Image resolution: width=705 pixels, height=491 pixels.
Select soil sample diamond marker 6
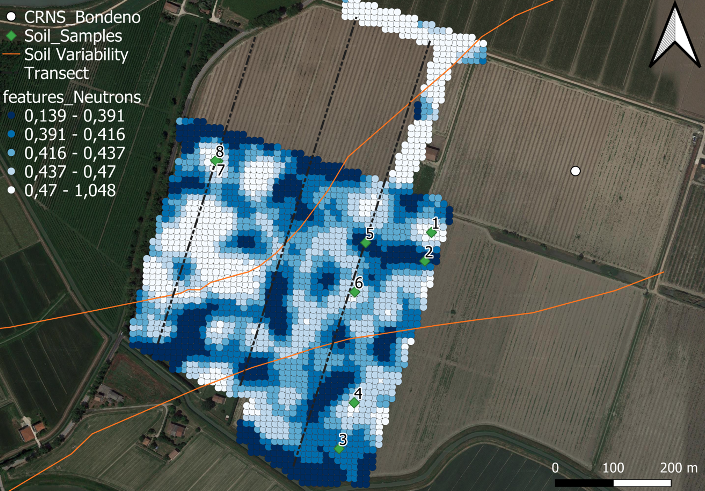(354, 292)
